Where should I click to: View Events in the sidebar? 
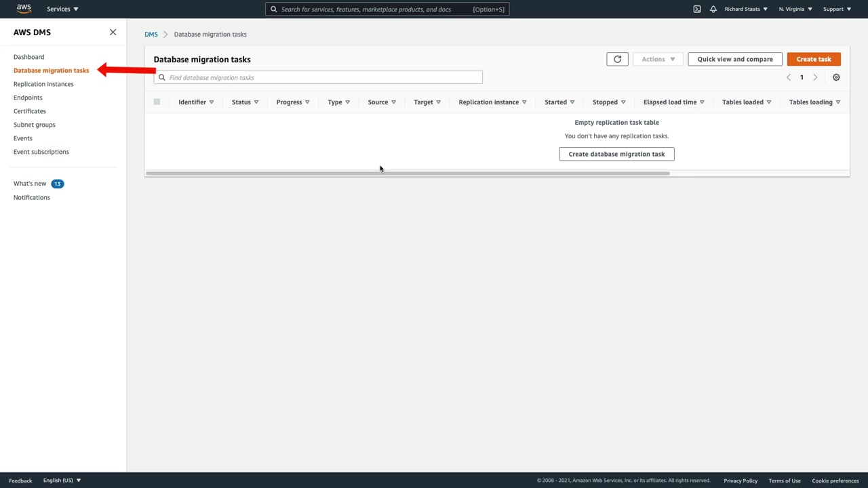(23, 138)
